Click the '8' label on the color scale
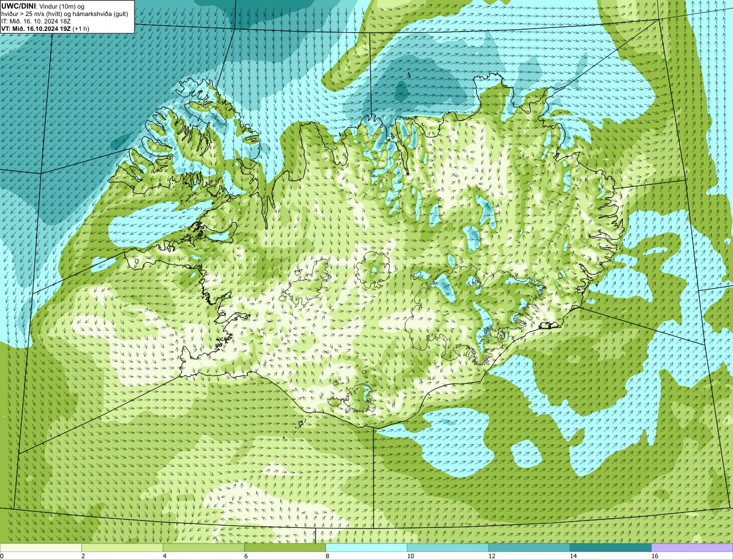Image resolution: width=733 pixels, height=560 pixels. [328, 556]
